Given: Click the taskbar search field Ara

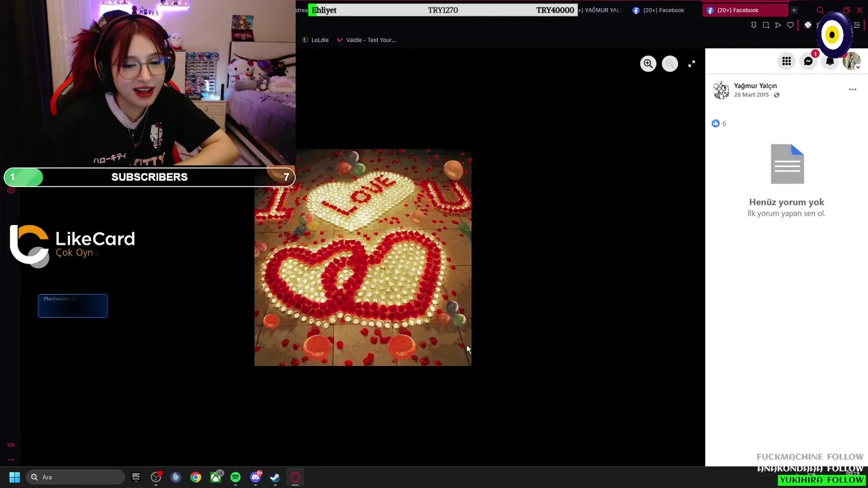Looking at the screenshot, I should tap(76, 477).
